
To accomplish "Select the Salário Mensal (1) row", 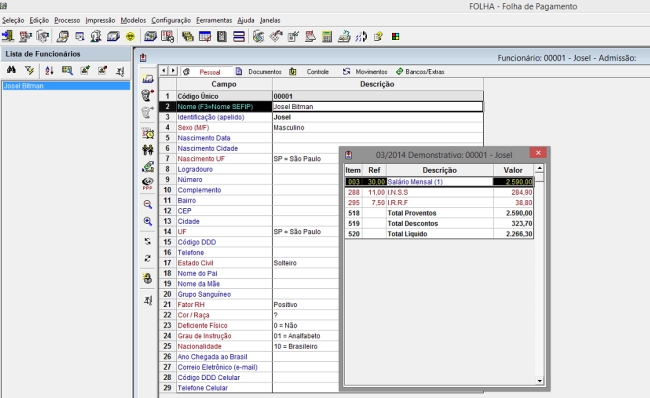I will (439, 182).
